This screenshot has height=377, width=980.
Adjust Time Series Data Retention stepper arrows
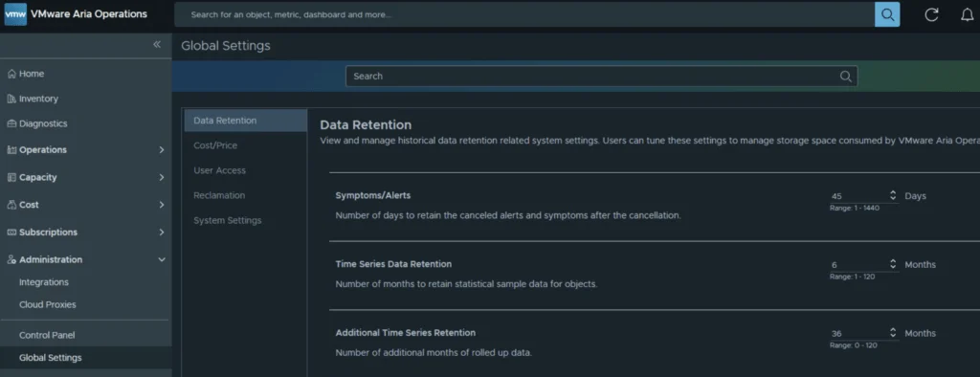point(893,264)
